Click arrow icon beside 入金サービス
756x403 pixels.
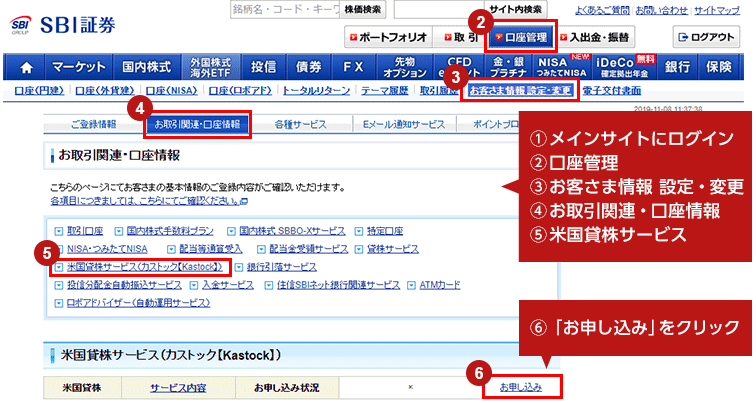[194, 285]
